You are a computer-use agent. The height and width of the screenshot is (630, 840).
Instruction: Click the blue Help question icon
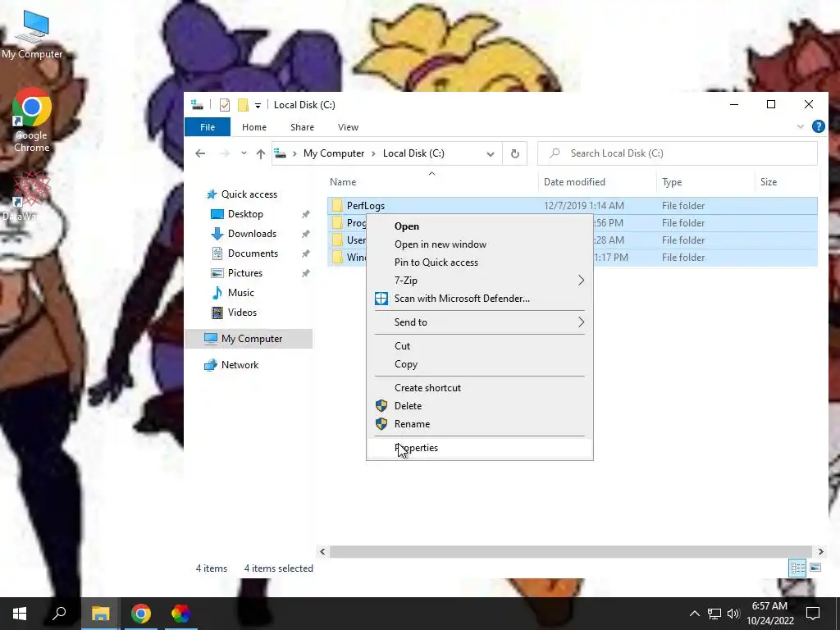[818, 126]
